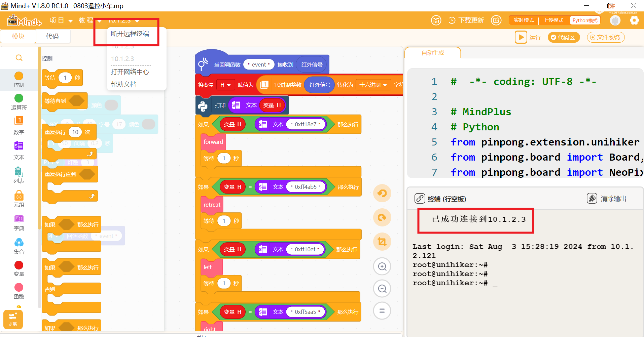Open variable H dropdown in assignment block

pyautogui.click(x=225, y=85)
